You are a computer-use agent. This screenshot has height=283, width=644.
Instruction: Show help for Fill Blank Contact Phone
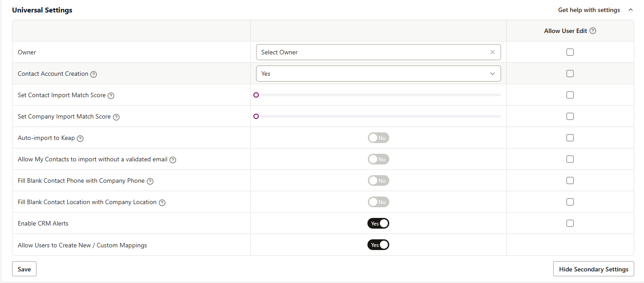(x=150, y=181)
